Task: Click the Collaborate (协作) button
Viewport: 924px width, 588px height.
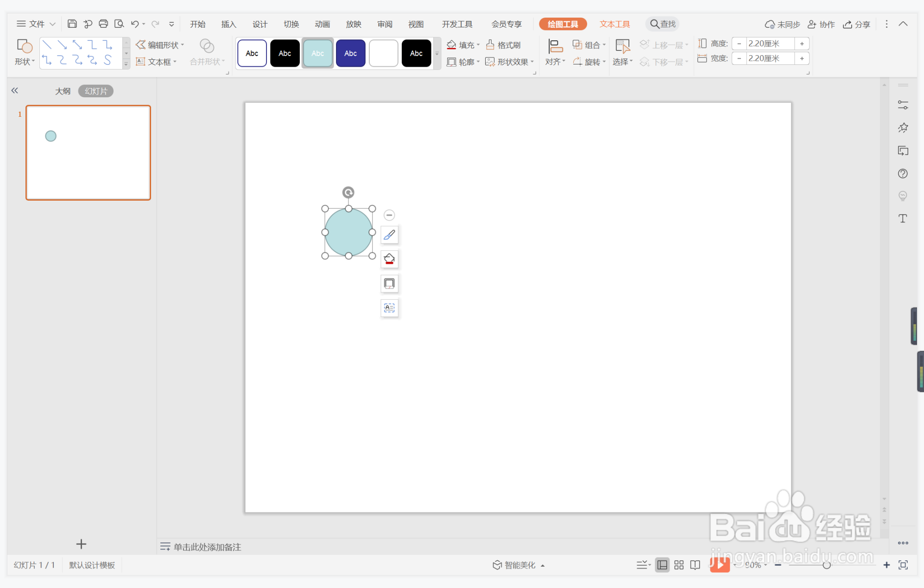Action: (x=821, y=24)
